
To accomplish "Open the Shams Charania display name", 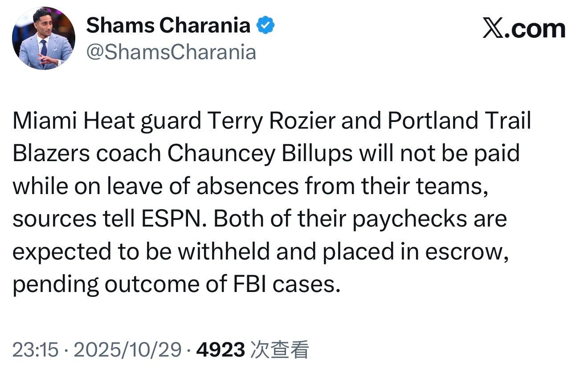I will (168, 25).
